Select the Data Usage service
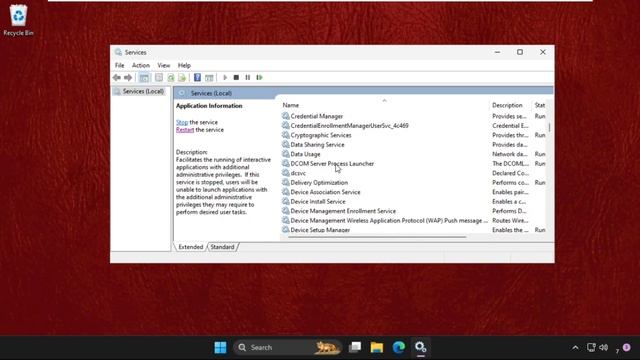The width and height of the screenshot is (640, 360). pos(305,154)
